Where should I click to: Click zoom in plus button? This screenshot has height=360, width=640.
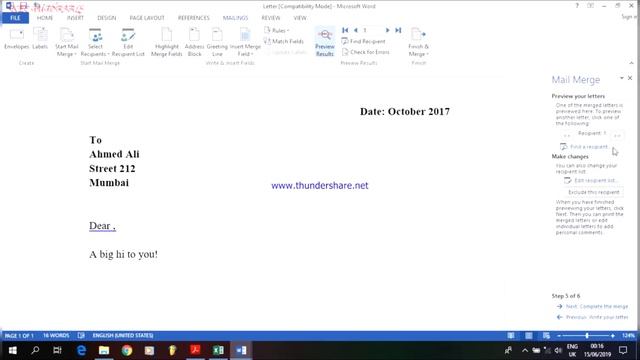click(613, 336)
